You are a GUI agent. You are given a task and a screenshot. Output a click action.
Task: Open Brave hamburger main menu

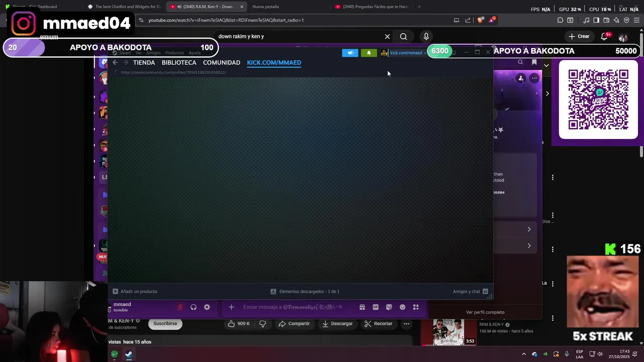pyautogui.click(x=636, y=20)
